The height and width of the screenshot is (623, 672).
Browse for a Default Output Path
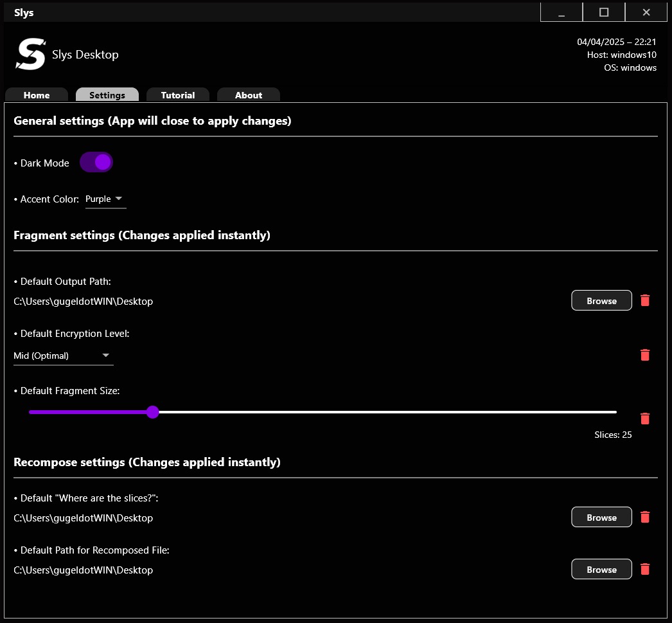click(601, 300)
